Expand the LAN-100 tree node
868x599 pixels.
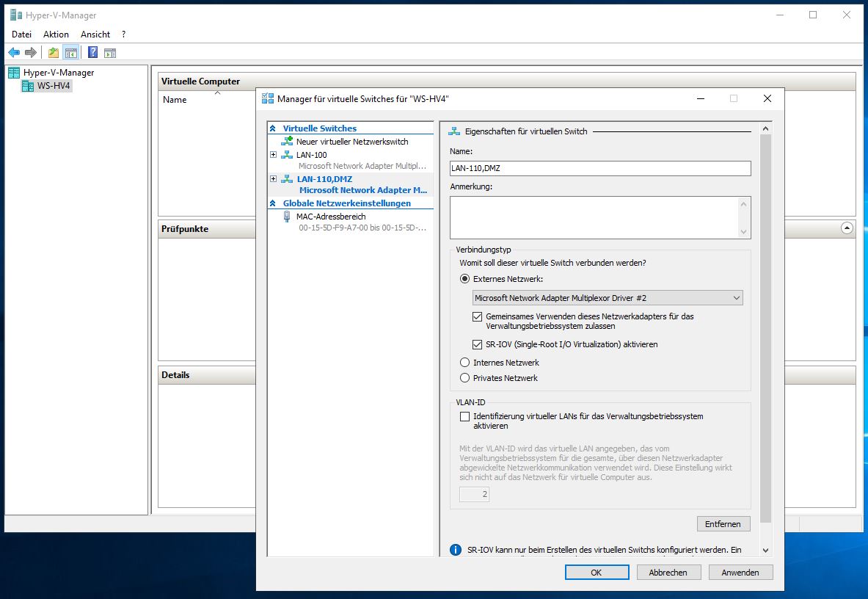[273, 154]
